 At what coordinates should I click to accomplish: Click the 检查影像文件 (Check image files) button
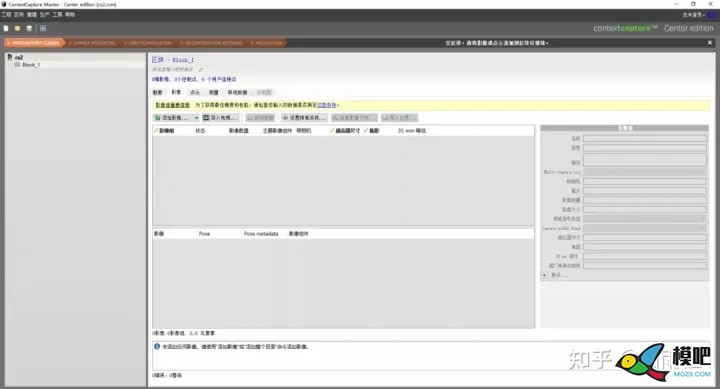point(354,118)
